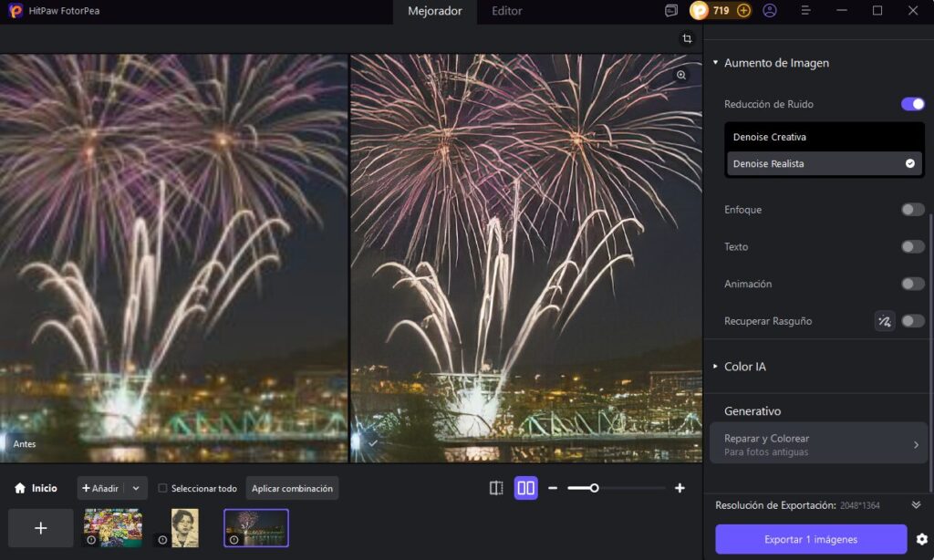This screenshot has width=934, height=560.
Task: Open the zoom magnifier on the image preview
Action: pyautogui.click(x=680, y=75)
